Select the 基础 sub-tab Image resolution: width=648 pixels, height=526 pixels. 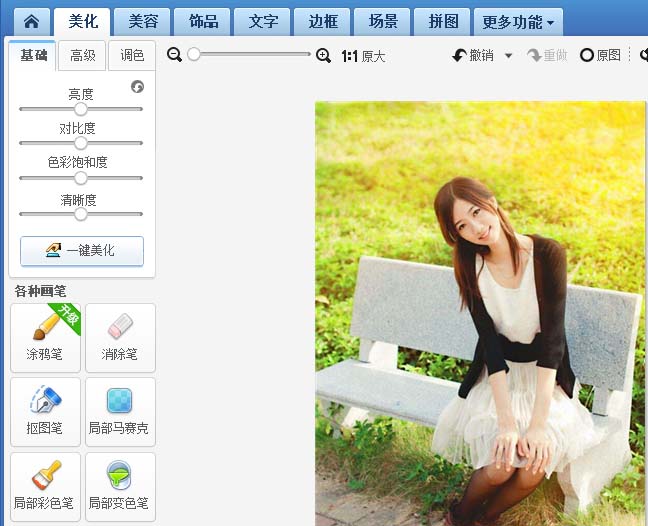pos(33,55)
